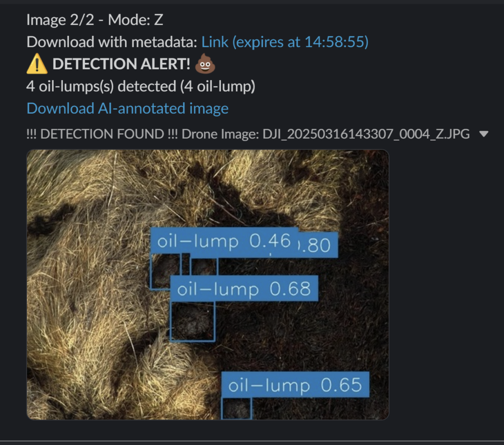Click the !!! DETECTION FOUND !!! caption text
This screenshot has height=445, width=504.
(x=102, y=134)
